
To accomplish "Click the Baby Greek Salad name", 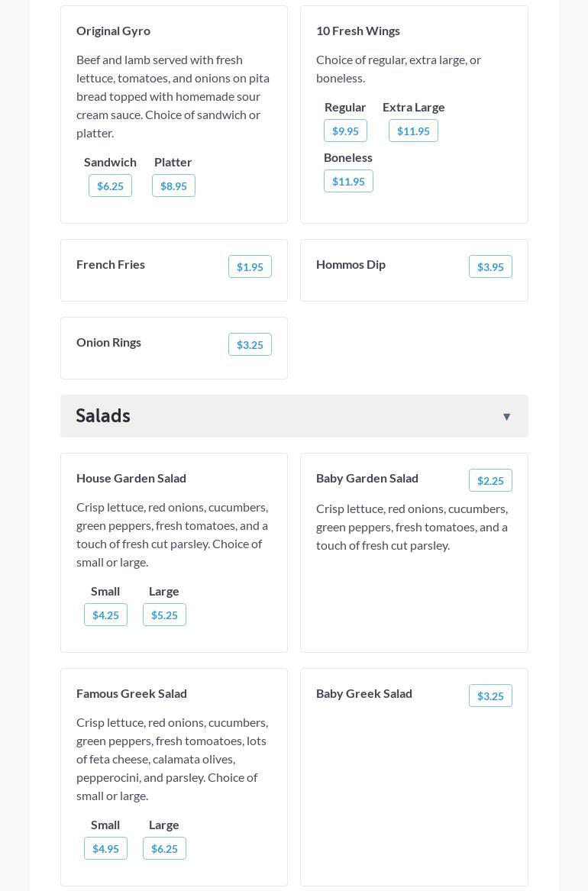I will (364, 693).
